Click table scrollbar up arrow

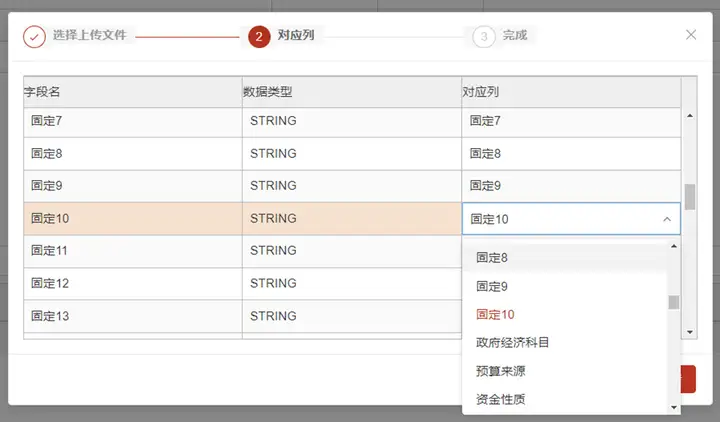tap(690, 116)
